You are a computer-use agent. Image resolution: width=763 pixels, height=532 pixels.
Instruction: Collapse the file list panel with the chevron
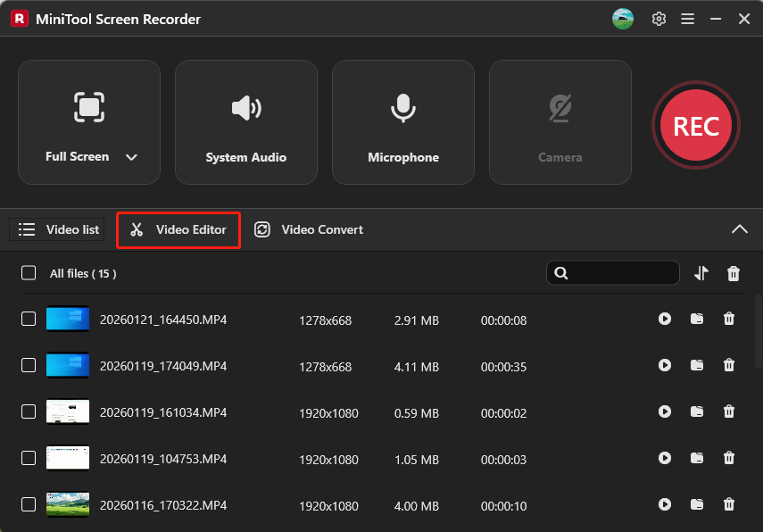740,229
